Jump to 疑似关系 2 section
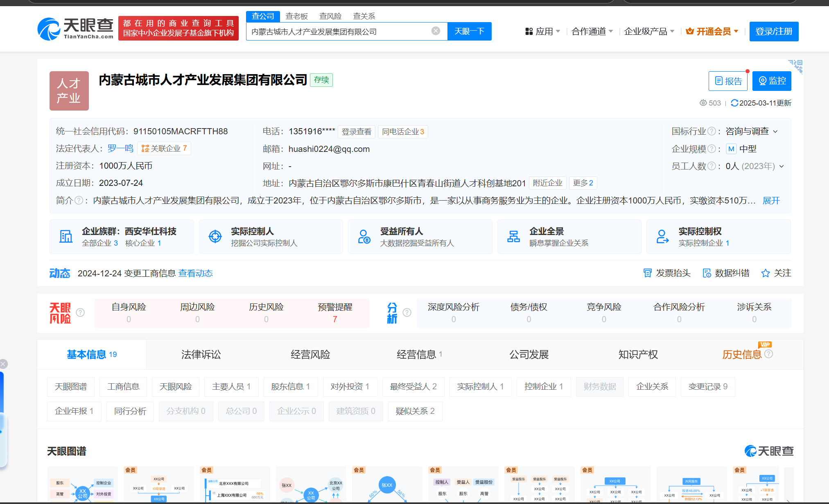 (x=415, y=411)
